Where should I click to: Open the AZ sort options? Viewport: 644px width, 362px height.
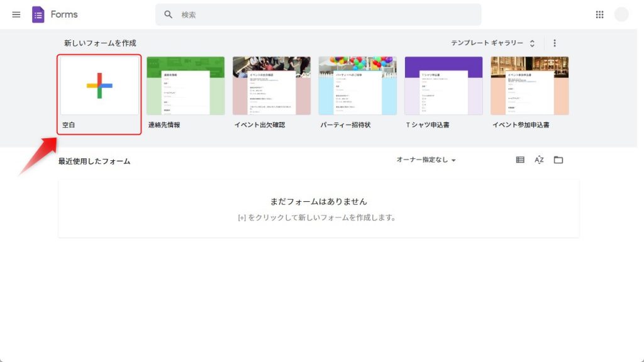(539, 160)
